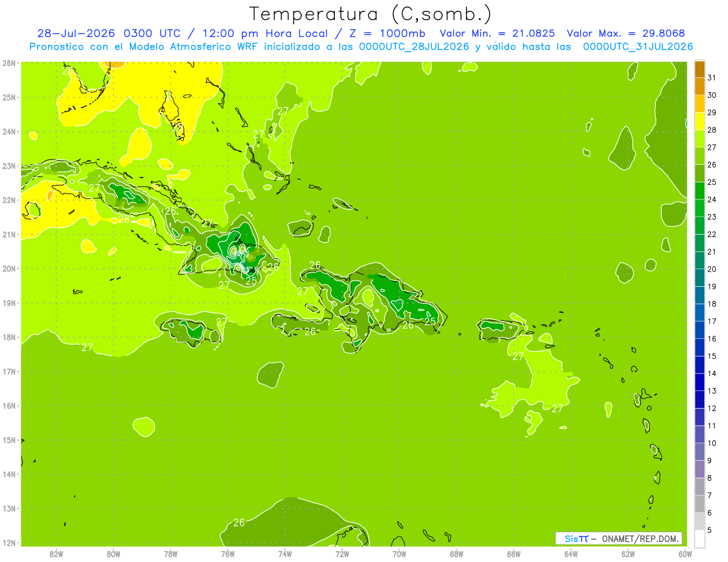Pick the yellow 28–29 swatch on the color scale
This screenshot has height=562, width=728.
tap(699, 121)
